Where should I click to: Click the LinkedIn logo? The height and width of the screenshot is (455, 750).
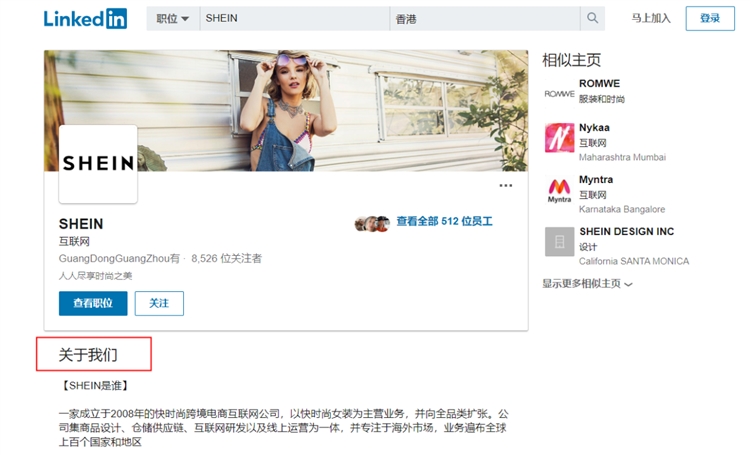coord(85,19)
